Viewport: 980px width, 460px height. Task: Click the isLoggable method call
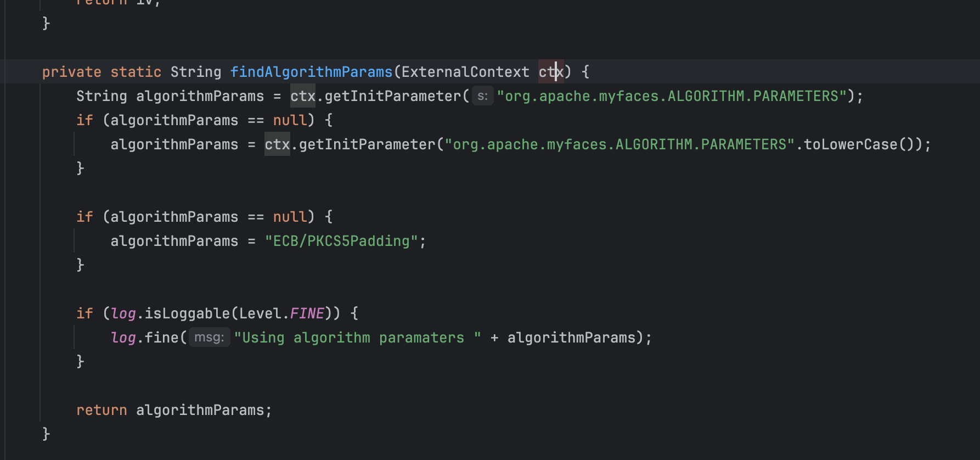[187, 313]
